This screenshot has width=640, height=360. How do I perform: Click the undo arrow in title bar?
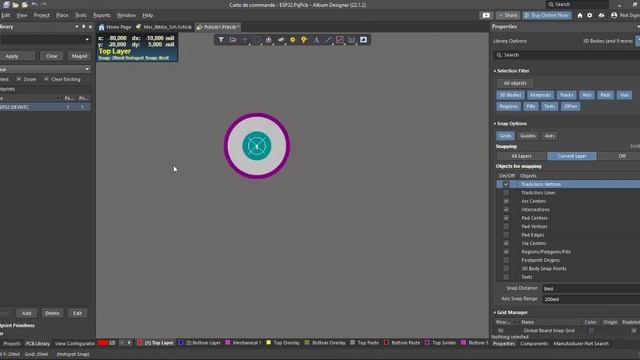pos(34,4)
